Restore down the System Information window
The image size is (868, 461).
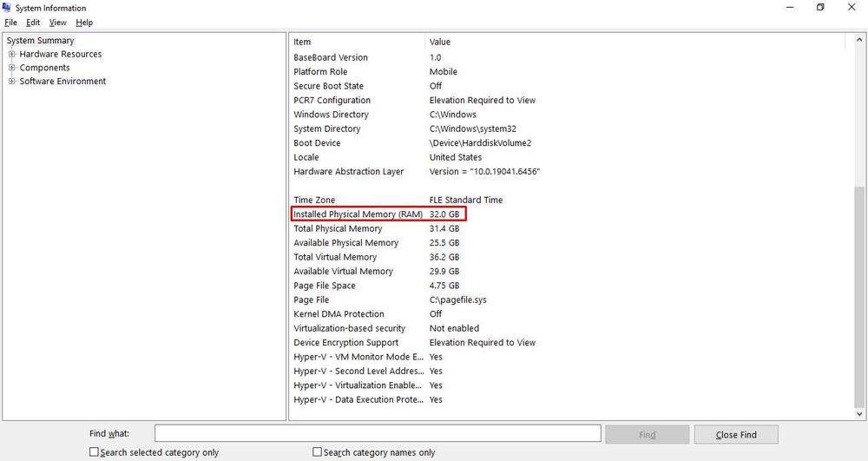point(820,7)
